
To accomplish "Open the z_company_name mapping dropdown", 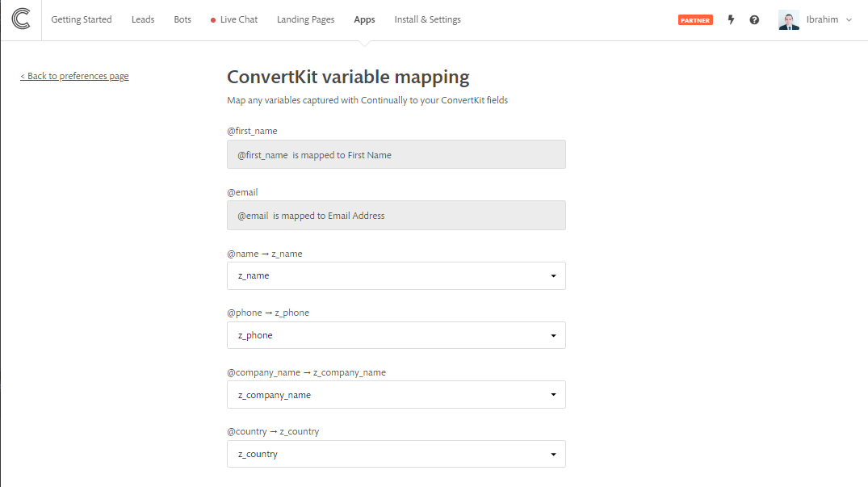I will (x=396, y=395).
